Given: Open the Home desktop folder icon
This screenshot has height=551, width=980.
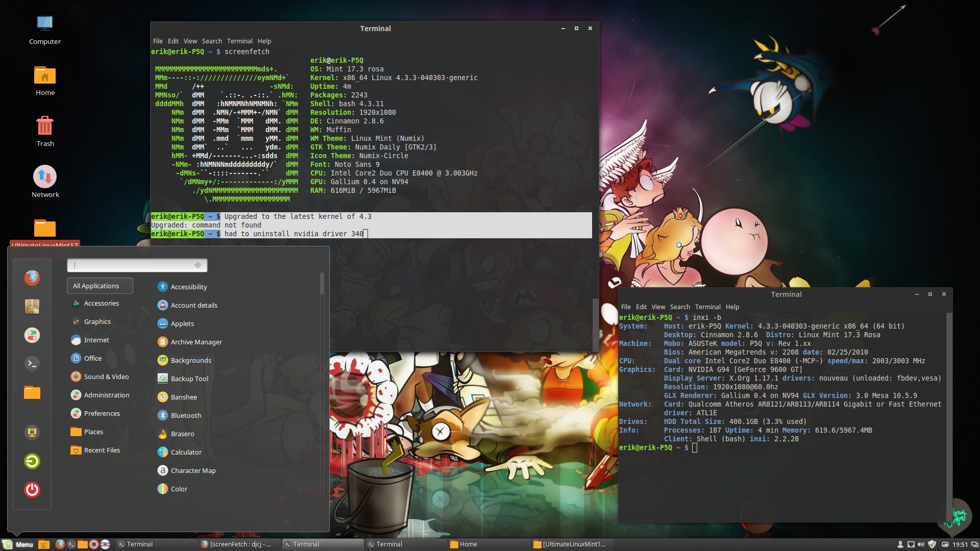Looking at the screenshot, I should coord(45,82).
